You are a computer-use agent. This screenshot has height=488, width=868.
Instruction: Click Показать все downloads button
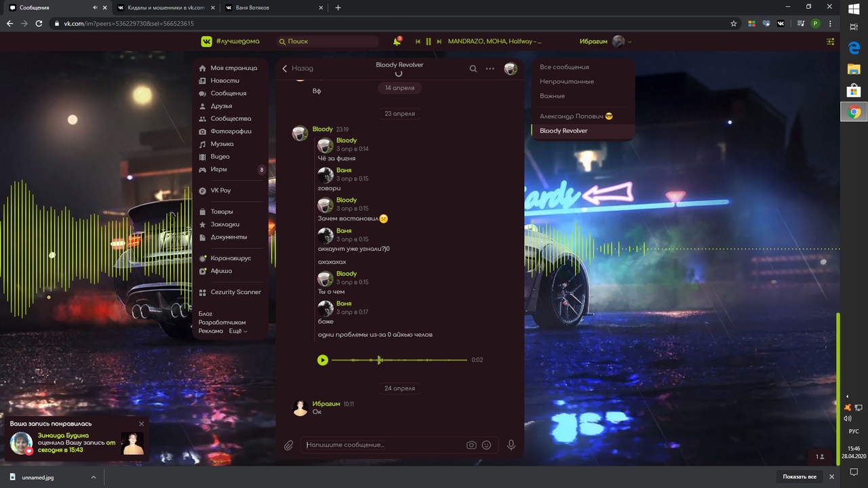pyautogui.click(x=800, y=477)
